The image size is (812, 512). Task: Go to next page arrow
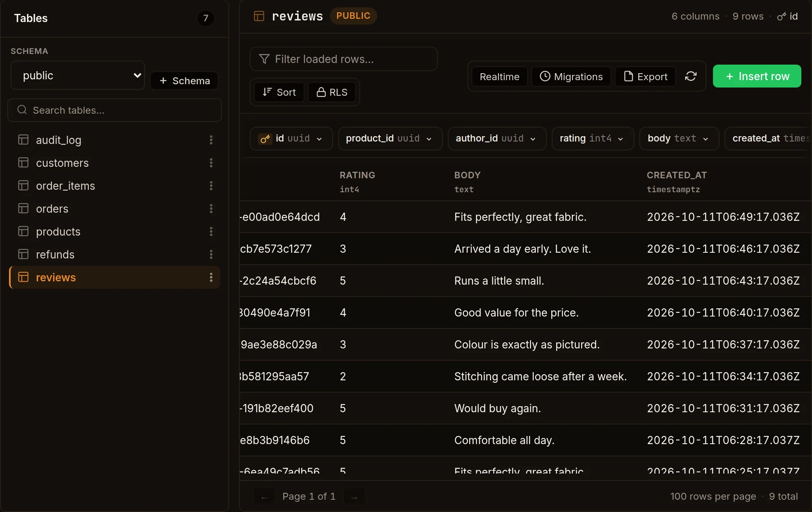[354, 497]
